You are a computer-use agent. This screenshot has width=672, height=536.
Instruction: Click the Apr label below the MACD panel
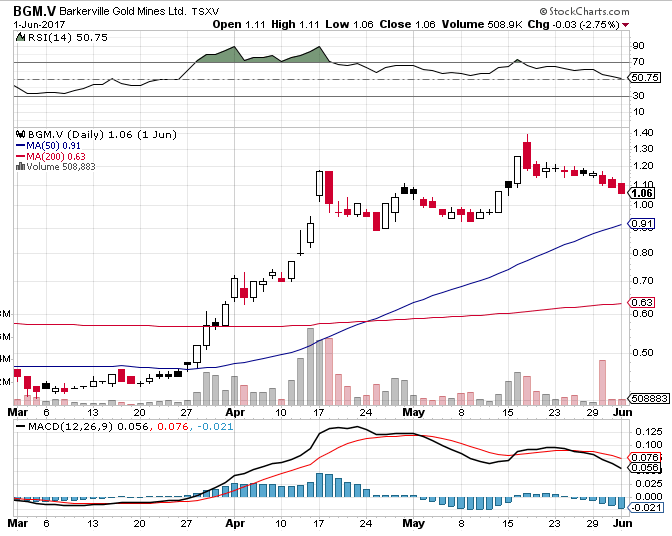[235, 524]
